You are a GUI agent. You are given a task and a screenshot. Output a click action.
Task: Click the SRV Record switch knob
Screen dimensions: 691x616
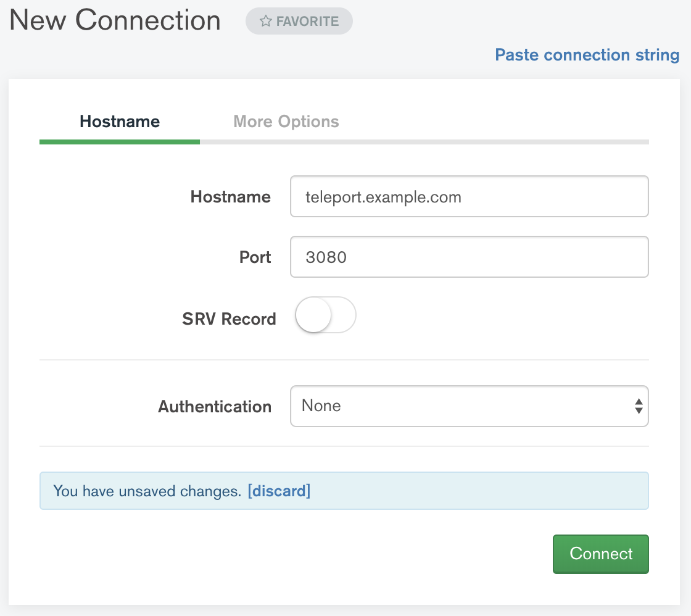coord(314,315)
